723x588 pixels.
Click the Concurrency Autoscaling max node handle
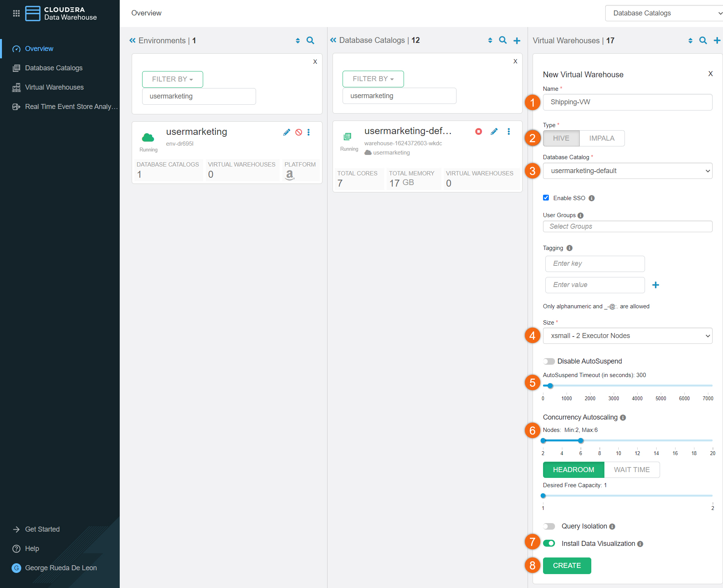click(580, 440)
